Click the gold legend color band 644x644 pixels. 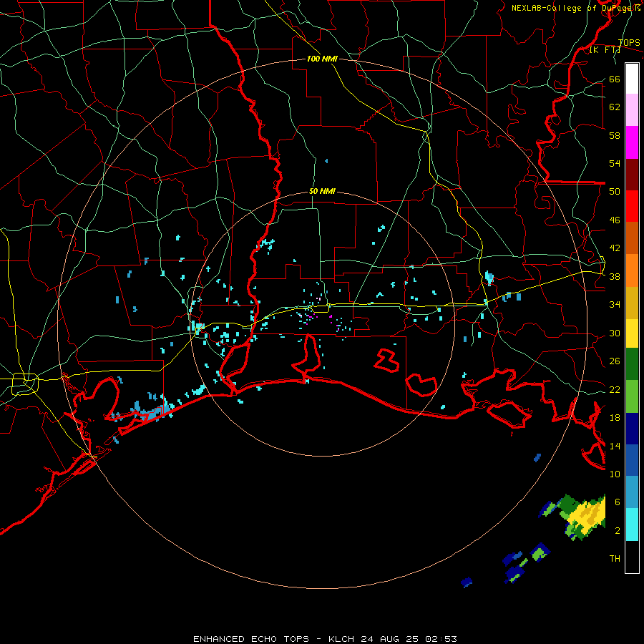632,303
